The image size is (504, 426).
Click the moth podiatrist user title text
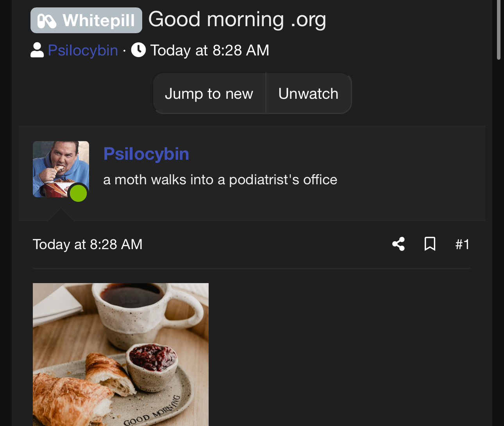click(220, 180)
